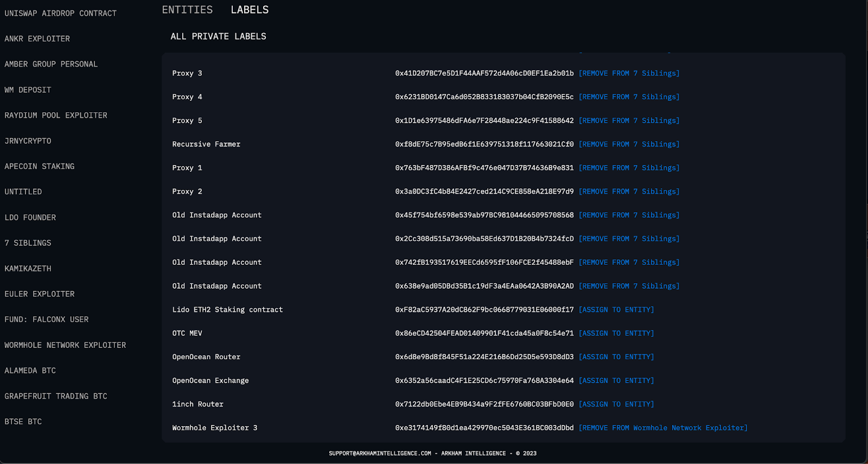Select the Lido ETH2 Staking contract label
868x464 pixels.
tap(227, 309)
